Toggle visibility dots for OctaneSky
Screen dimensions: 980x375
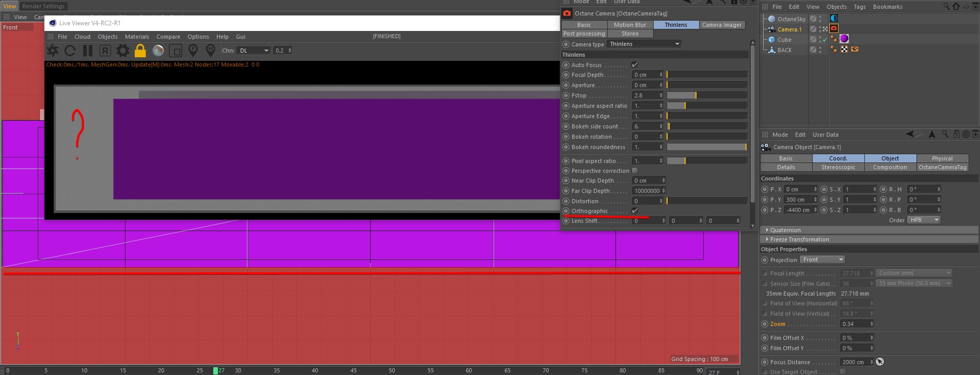coord(820,19)
